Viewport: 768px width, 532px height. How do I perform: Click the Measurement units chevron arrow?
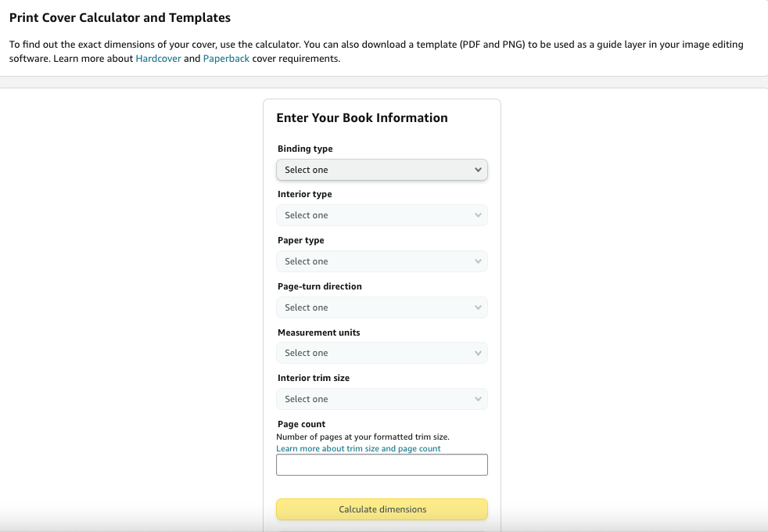pos(478,353)
